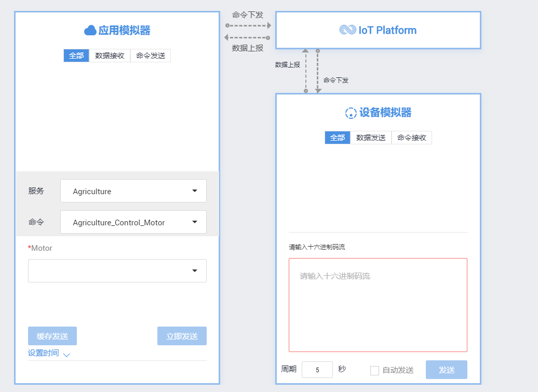Image resolution: width=538 pixels, height=392 pixels.
Task: Click the 数据上报 label below the IoT Platform box
Action: 288,64
